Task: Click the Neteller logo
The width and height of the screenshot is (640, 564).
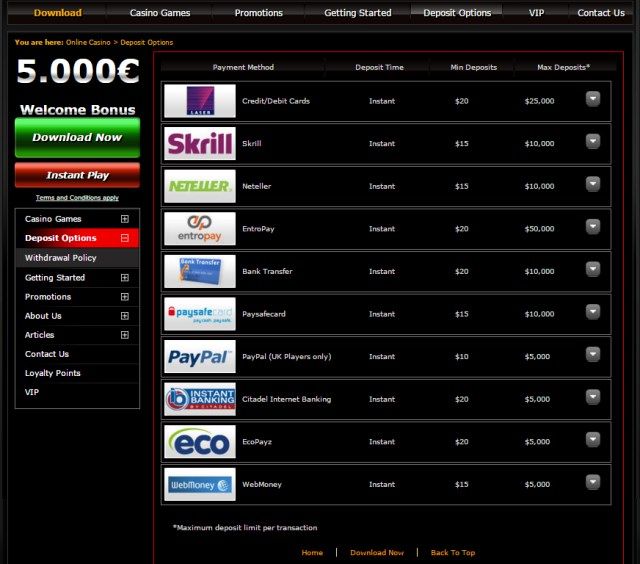Action: pyautogui.click(x=200, y=186)
